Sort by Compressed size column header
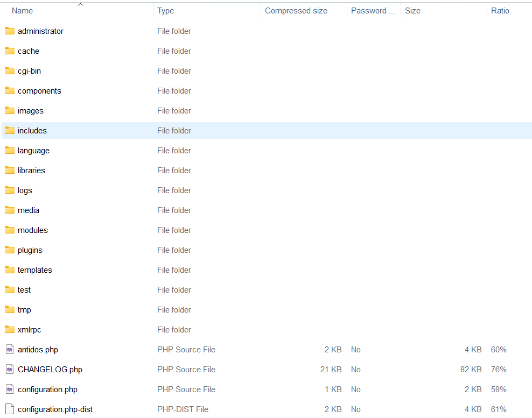Image resolution: width=532 pixels, height=418 pixels. click(296, 11)
